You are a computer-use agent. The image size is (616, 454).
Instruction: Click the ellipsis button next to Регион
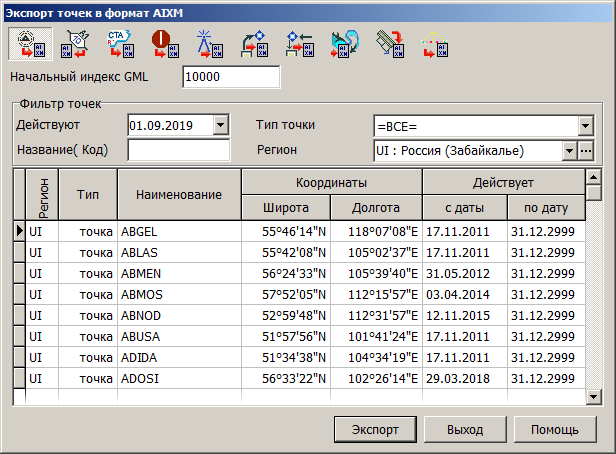(586, 150)
